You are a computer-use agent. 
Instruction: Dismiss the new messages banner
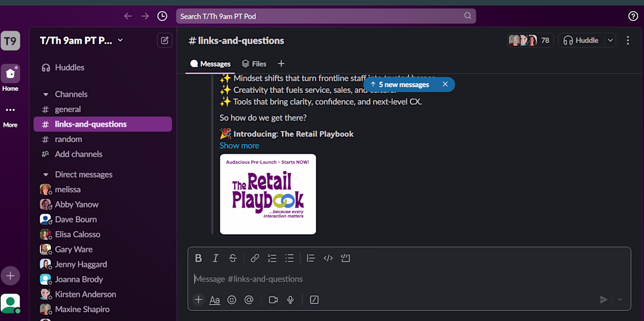tap(445, 84)
